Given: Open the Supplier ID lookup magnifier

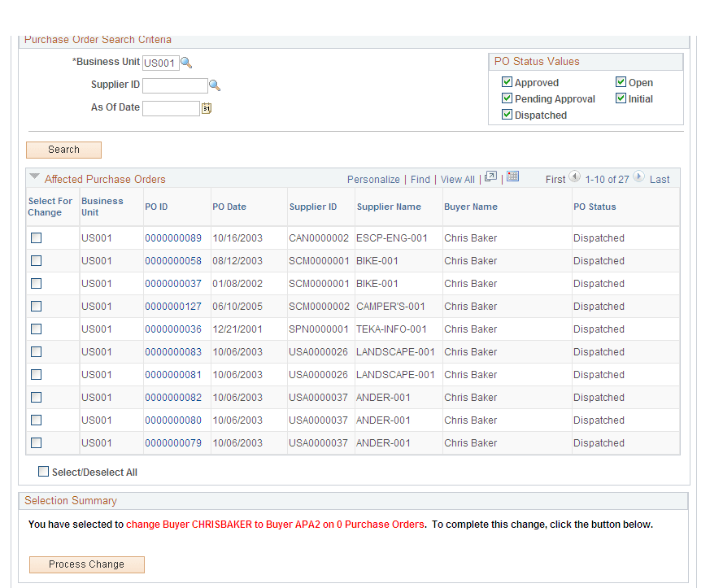Looking at the screenshot, I should coord(214,85).
